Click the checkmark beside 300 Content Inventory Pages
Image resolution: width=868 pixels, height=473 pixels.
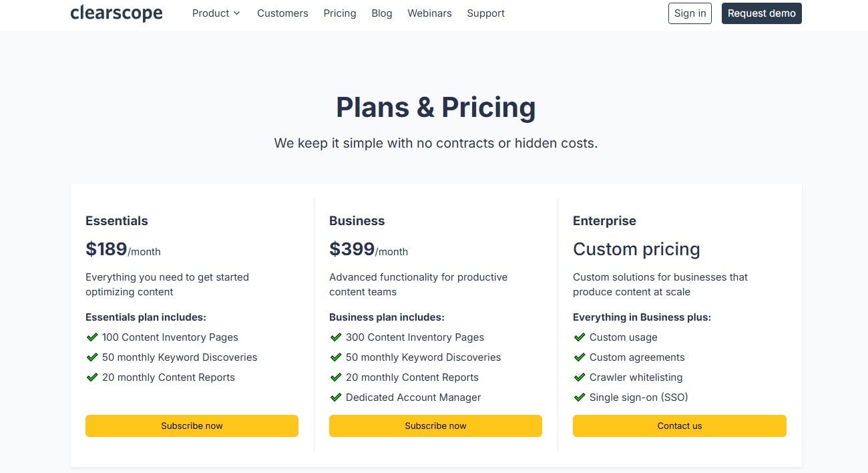[x=336, y=337]
